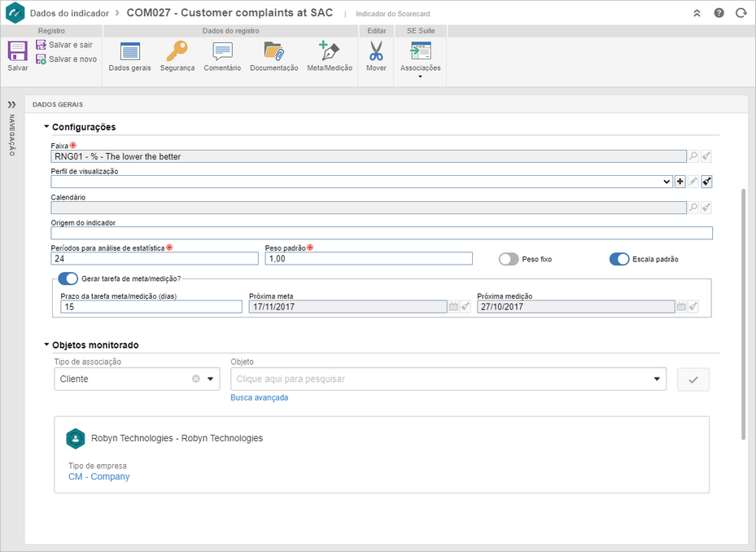The height and width of the screenshot is (552, 756).
Task: Clear the Calendário field with eraser icon
Action: pyautogui.click(x=706, y=208)
